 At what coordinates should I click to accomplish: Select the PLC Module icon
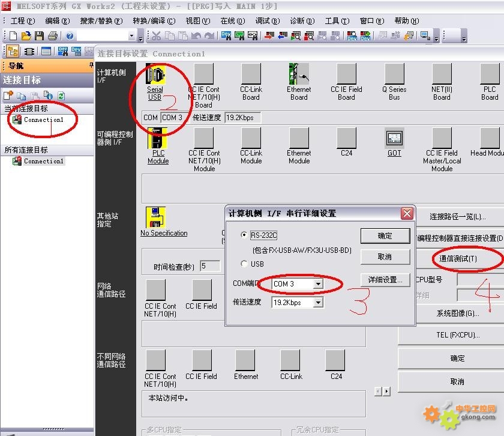coord(157,138)
